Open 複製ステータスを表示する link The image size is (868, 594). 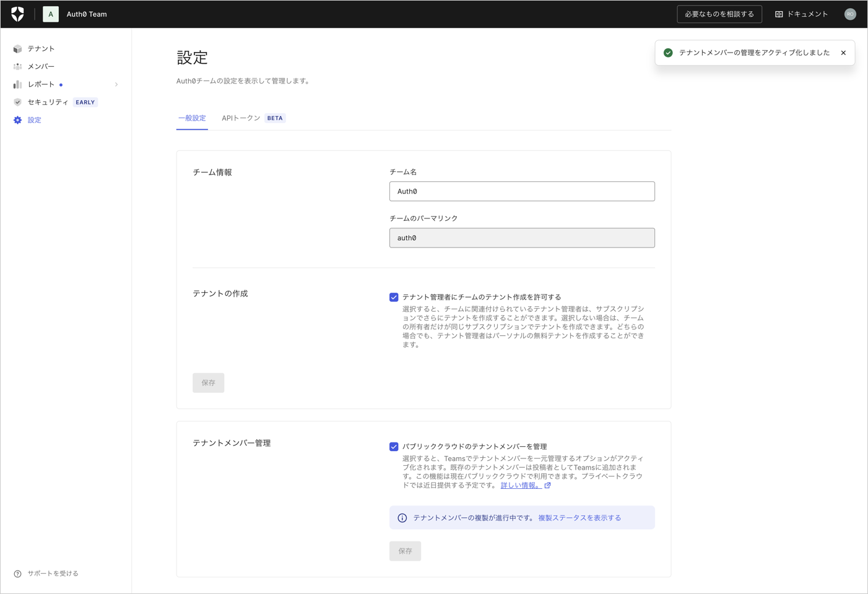coord(579,518)
